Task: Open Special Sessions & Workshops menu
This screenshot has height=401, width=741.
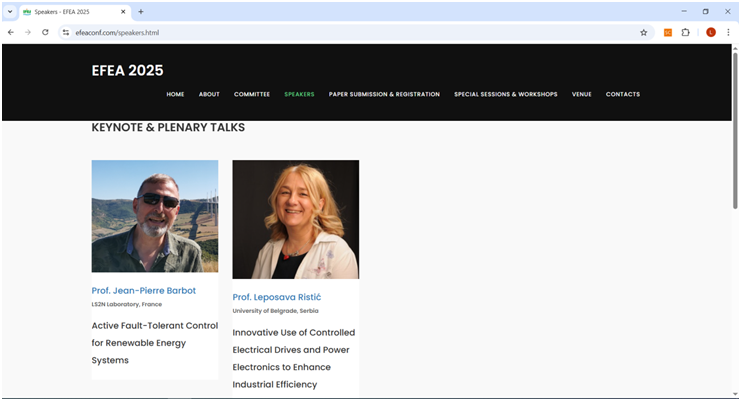Action: point(505,94)
